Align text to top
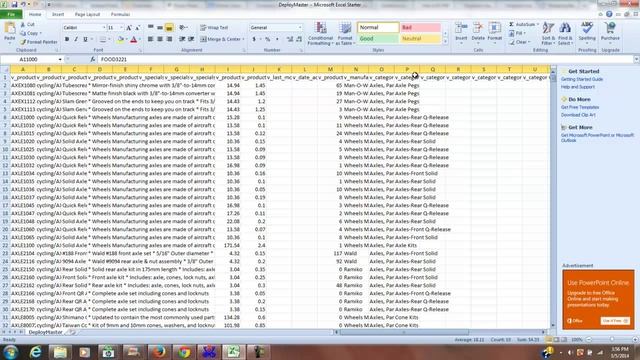 (x=151, y=27)
